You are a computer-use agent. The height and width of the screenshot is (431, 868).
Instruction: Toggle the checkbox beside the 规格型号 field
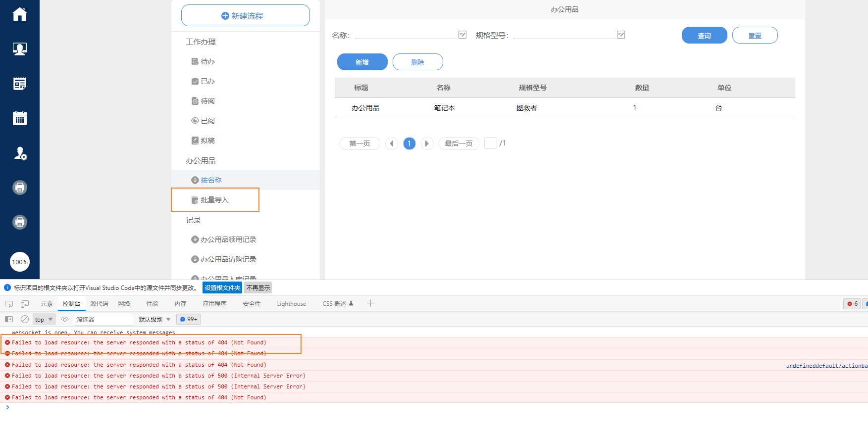click(621, 35)
